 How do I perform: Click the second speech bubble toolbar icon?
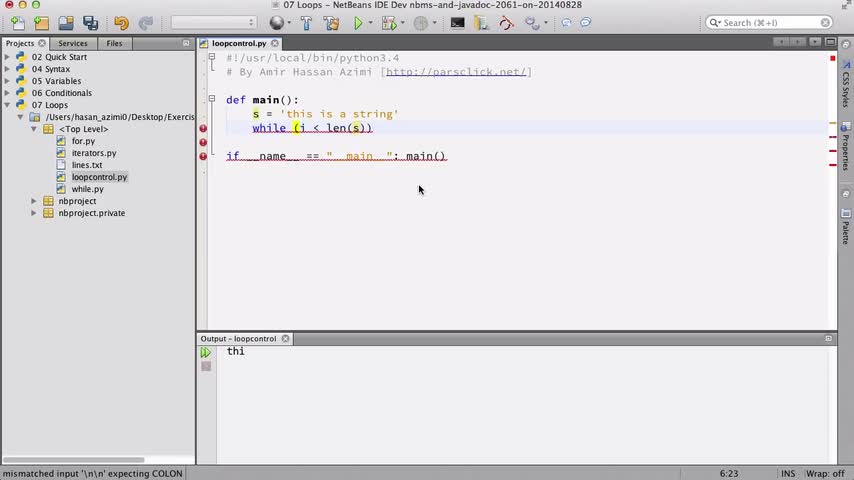585,22
